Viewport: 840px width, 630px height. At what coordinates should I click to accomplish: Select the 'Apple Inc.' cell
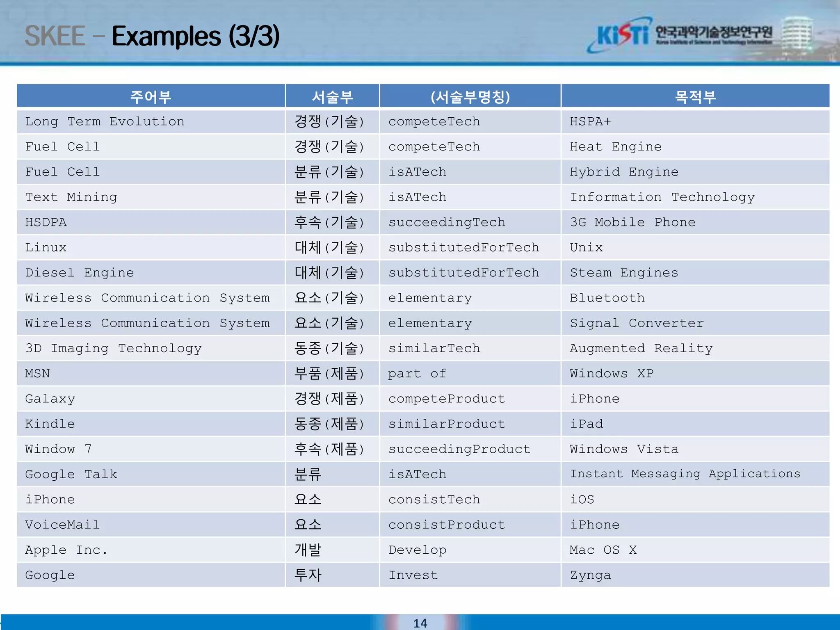(151, 550)
